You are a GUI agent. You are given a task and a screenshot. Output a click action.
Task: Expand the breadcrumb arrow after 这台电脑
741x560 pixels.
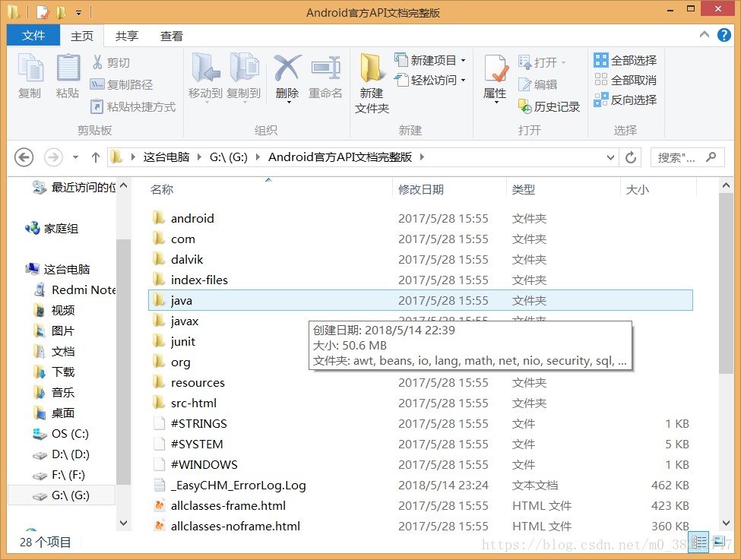199,157
